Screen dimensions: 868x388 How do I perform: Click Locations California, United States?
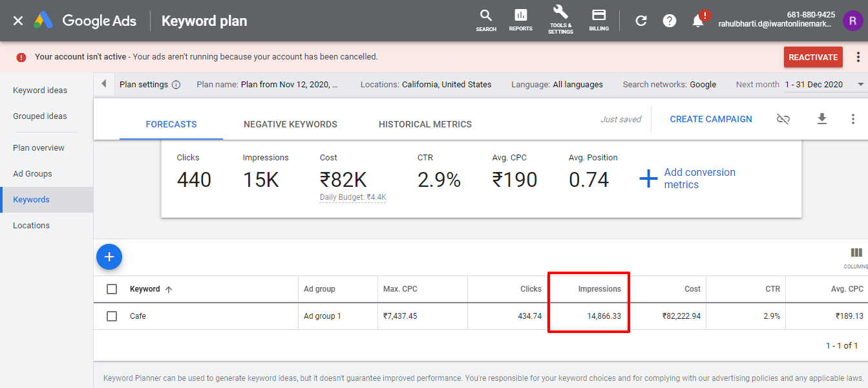pyautogui.click(x=426, y=85)
